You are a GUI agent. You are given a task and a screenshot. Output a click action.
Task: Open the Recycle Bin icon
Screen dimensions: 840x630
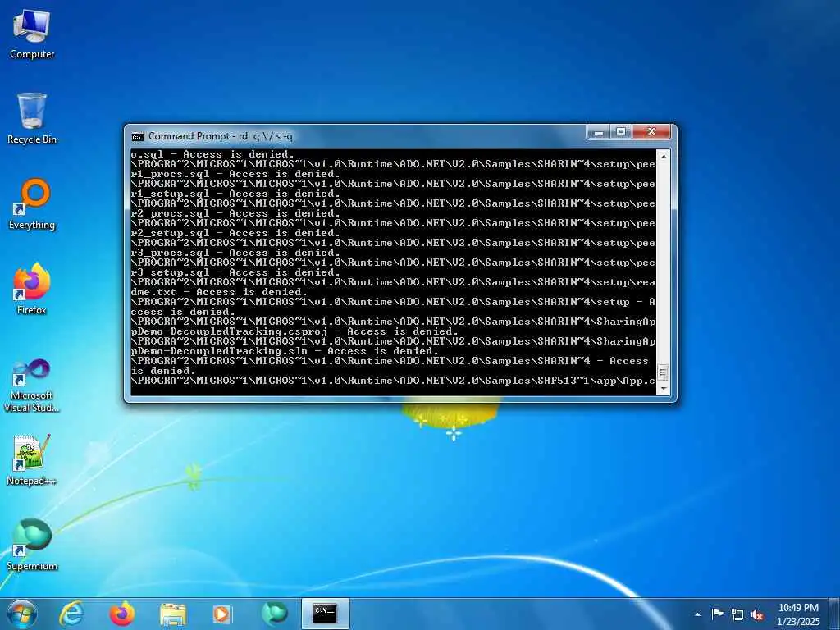tap(32, 119)
